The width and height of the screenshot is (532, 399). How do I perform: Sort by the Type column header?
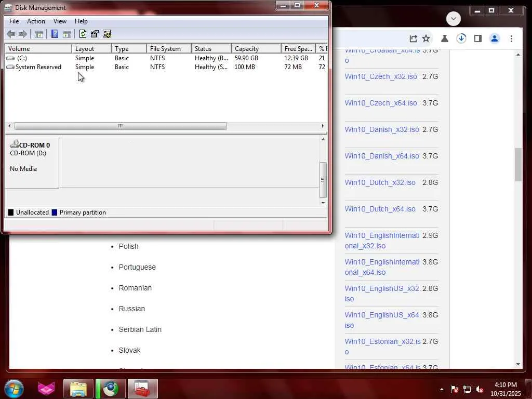pos(129,49)
